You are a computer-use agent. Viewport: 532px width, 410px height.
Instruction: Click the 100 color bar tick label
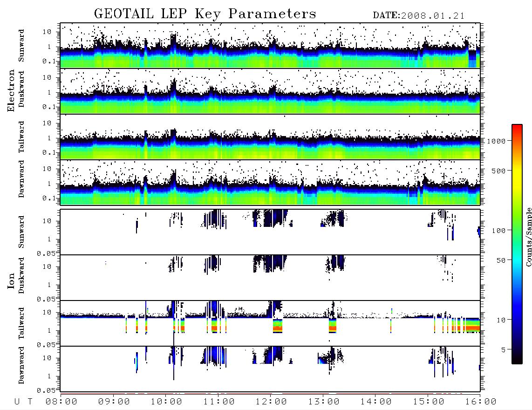tap(499, 231)
